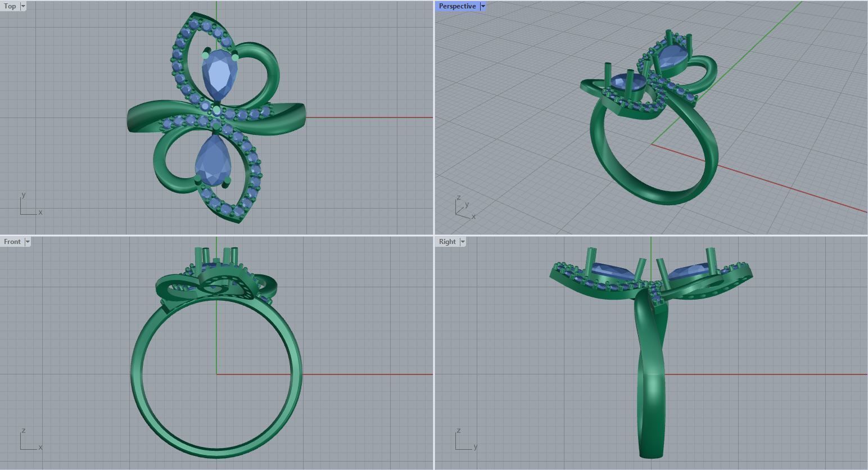
Task: Open the Top viewport dropdown arrow
Action: click(23, 6)
